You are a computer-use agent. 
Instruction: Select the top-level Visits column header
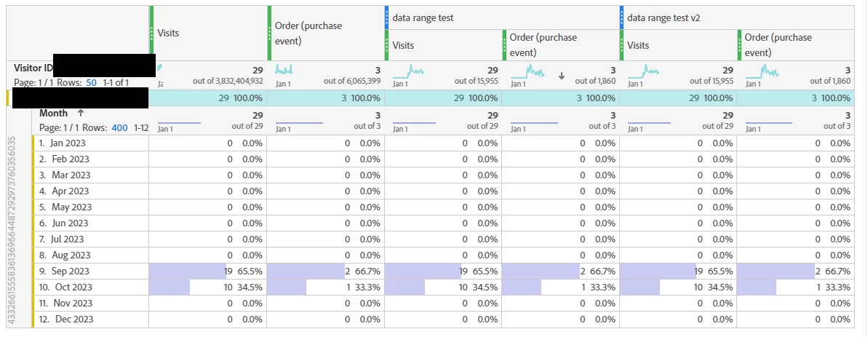click(208, 33)
